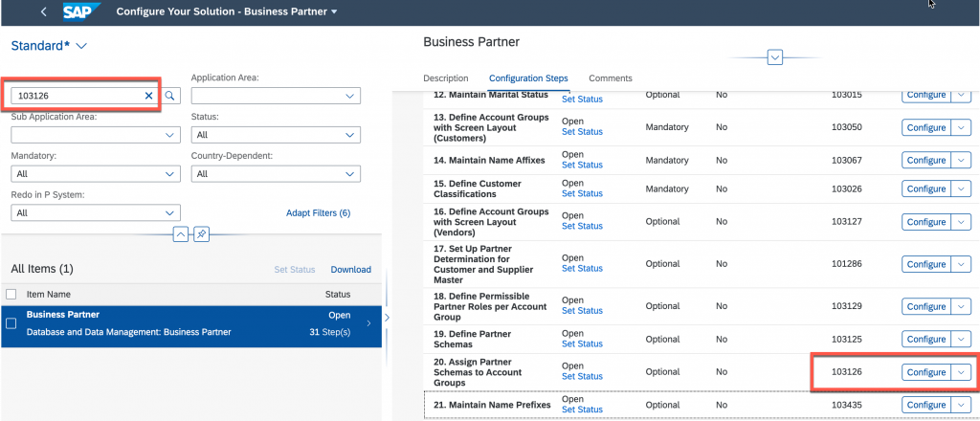Configure step 18 Permissible Partner Roles

925,307
